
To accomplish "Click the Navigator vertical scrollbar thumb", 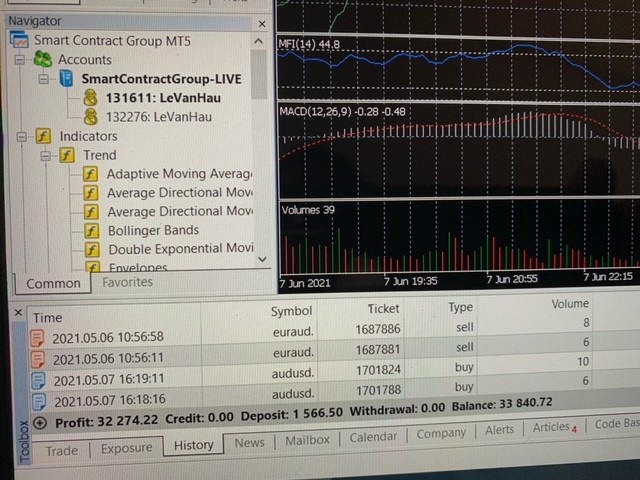I will (258, 74).
